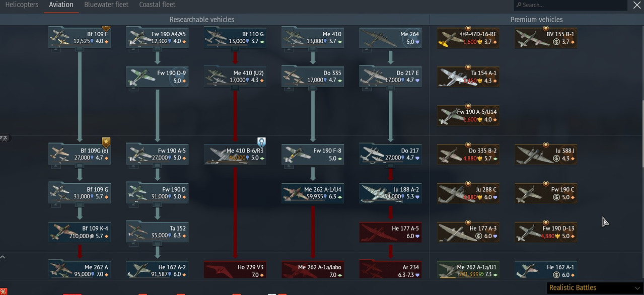Viewport: 644px width, 295px height.
Task: Select the Me 262 A-1/U4 aircraft card
Action: pyautogui.click(x=312, y=193)
